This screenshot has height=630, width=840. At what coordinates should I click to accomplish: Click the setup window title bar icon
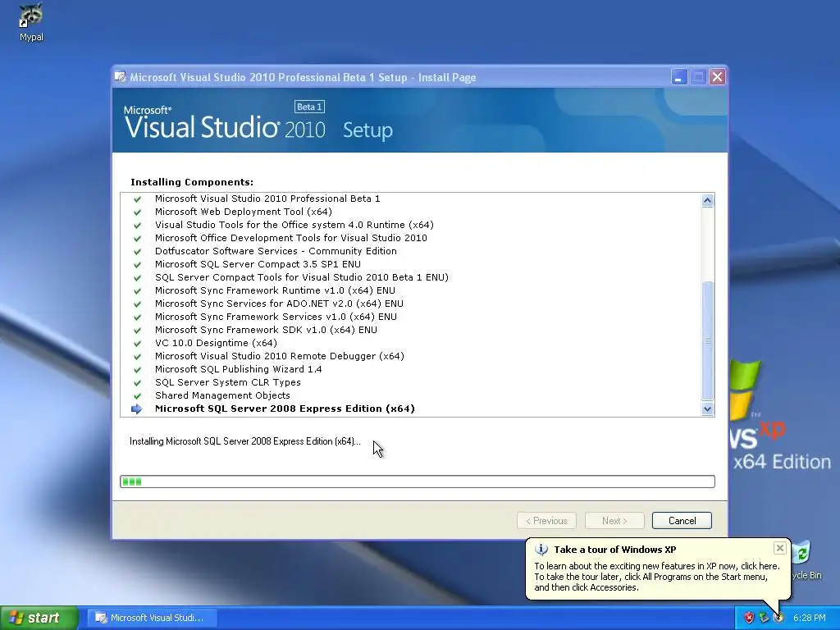(x=121, y=77)
